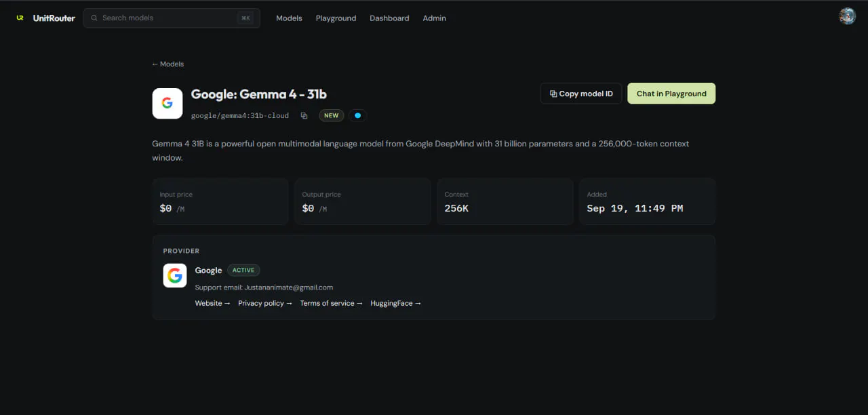The image size is (868, 415).
Task: Copy the model slug using the small copy icon
Action: (304, 116)
